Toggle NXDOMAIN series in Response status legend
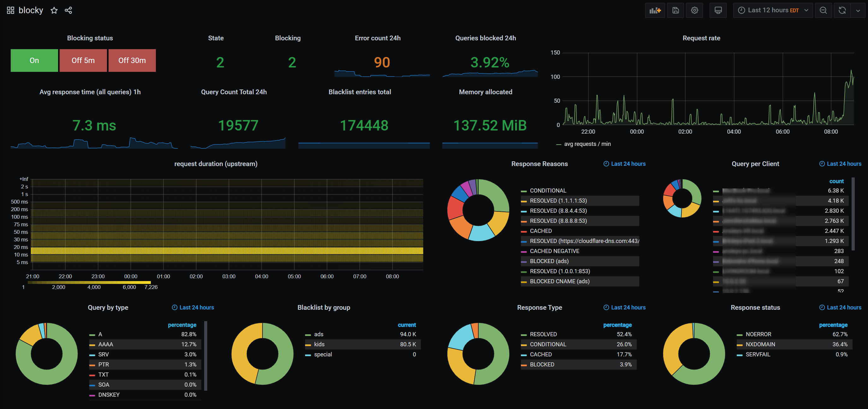This screenshot has width=868, height=409. [x=760, y=344]
